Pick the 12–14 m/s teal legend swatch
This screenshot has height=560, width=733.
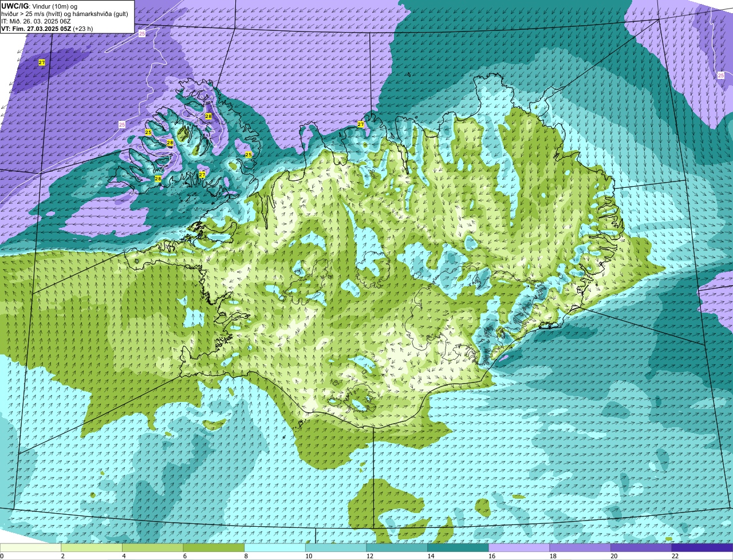397,547
